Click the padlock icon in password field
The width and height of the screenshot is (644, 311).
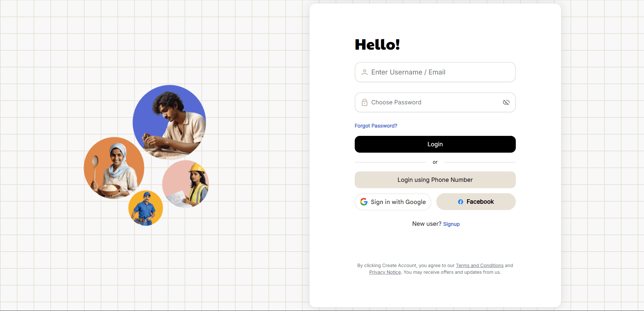(364, 102)
